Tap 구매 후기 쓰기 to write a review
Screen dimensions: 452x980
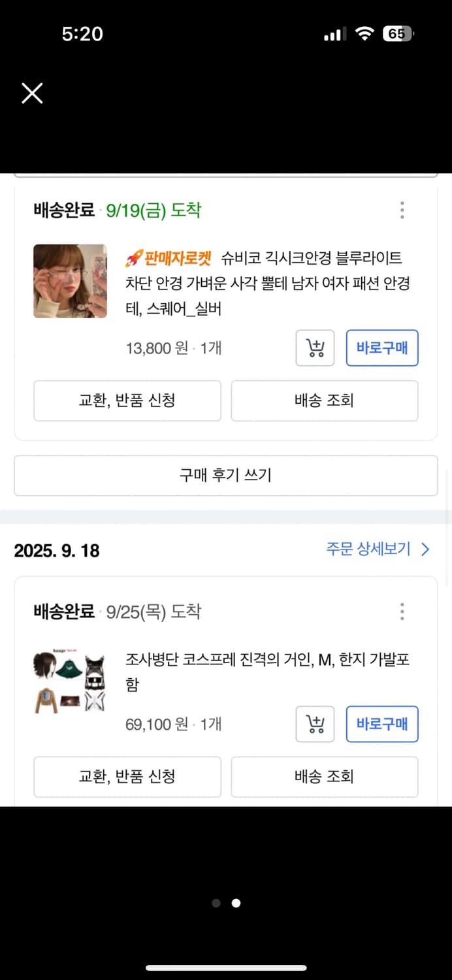pos(226,476)
